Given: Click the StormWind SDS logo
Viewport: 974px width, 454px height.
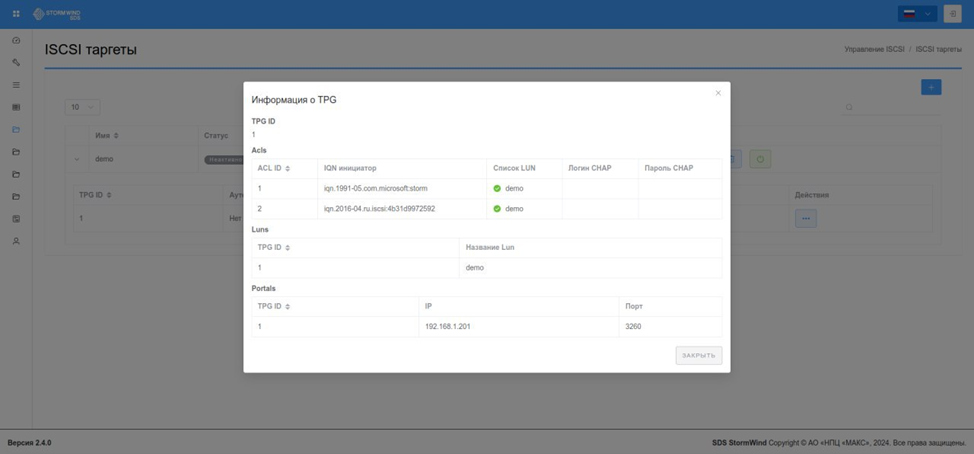Looking at the screenshot, I should [x=57, y=14].
